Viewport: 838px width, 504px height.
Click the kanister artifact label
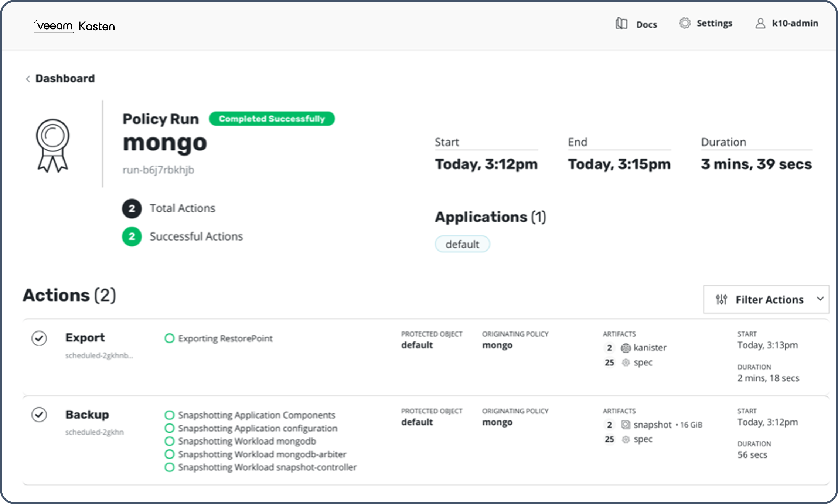point(650,348)
